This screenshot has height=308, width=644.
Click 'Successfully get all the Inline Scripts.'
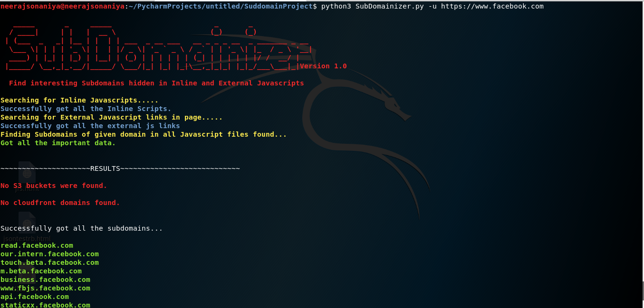click(86, 109)
